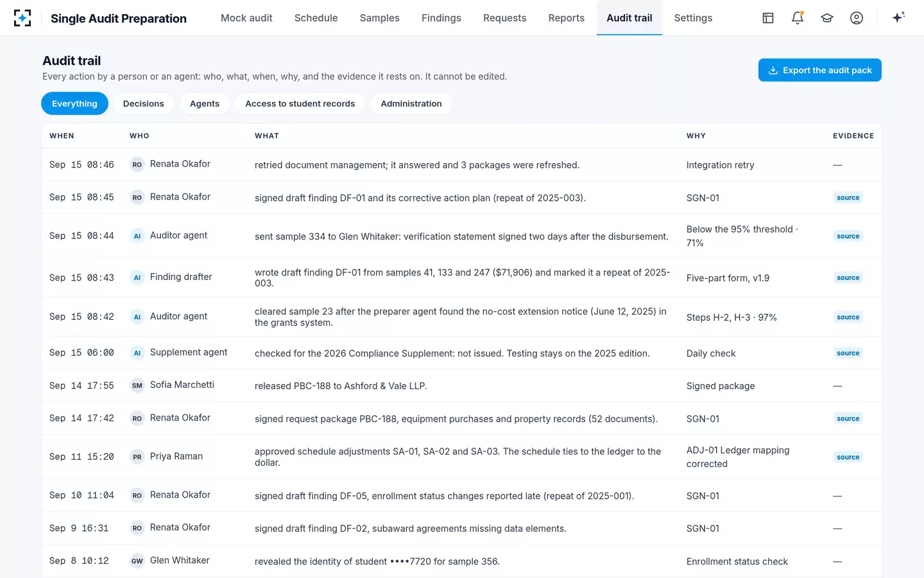The image size is (924, 578).
Task: Click the EVIDENCE column header
Action: point(853,136)
